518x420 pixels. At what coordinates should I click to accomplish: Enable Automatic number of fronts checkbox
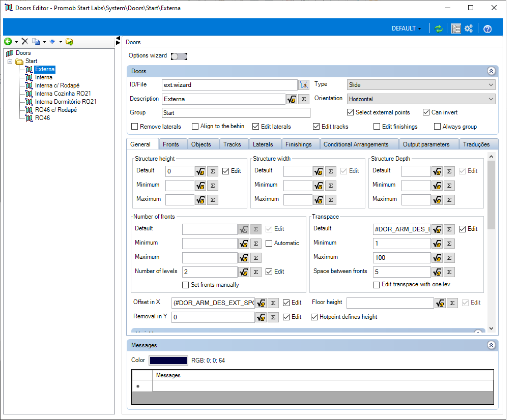(x=269, y=244)
